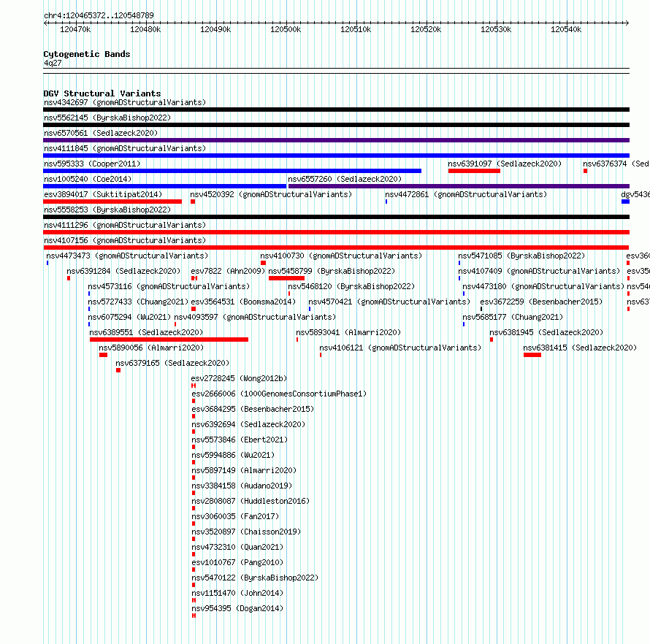Click the blue bar under nsv595333
This screenshot has height=644, width=650.
(x=232, y=171)
